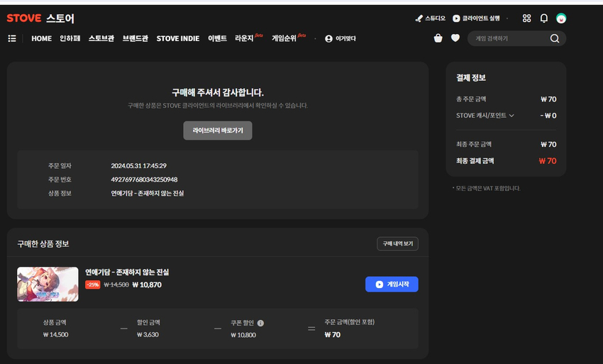Click discounted price ₩ 10,870
The width and height of the screenshot is (603, 364).
coord(147,285)
